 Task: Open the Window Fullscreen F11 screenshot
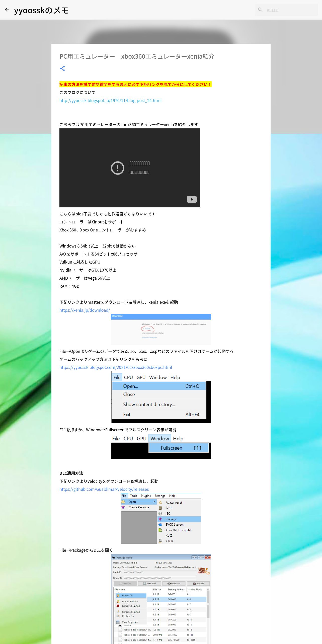[x=161, y=446]
